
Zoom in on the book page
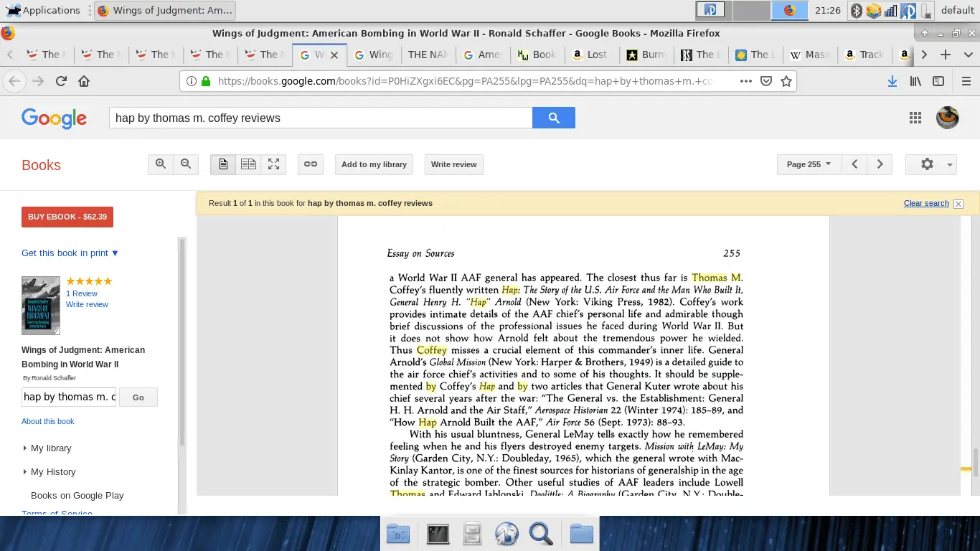161,164
